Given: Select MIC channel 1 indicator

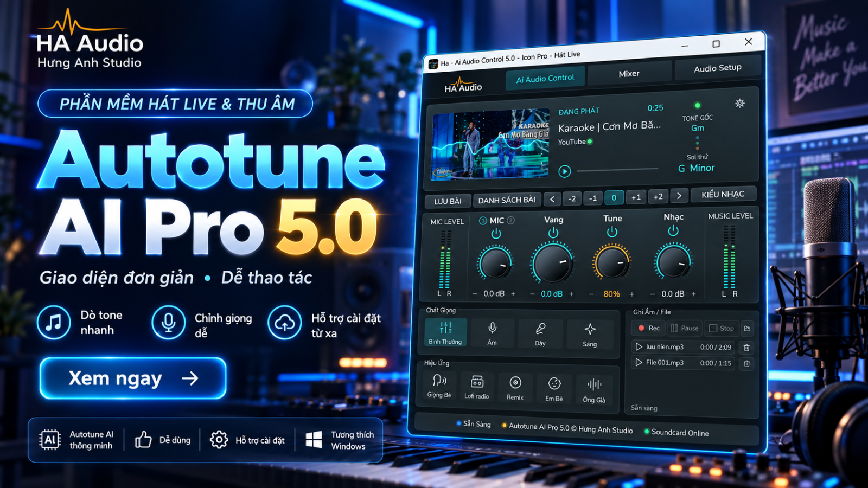Looking at the screenshot, I should [x=483, y=221].
